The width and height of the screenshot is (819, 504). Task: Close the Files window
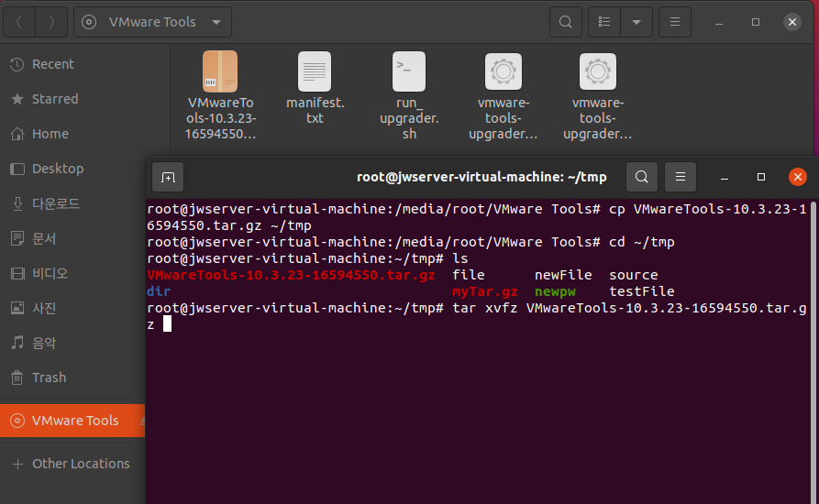coord(791,22)
